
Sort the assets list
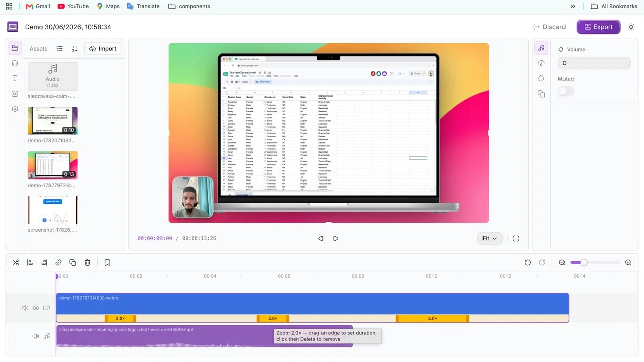point(74,49)
